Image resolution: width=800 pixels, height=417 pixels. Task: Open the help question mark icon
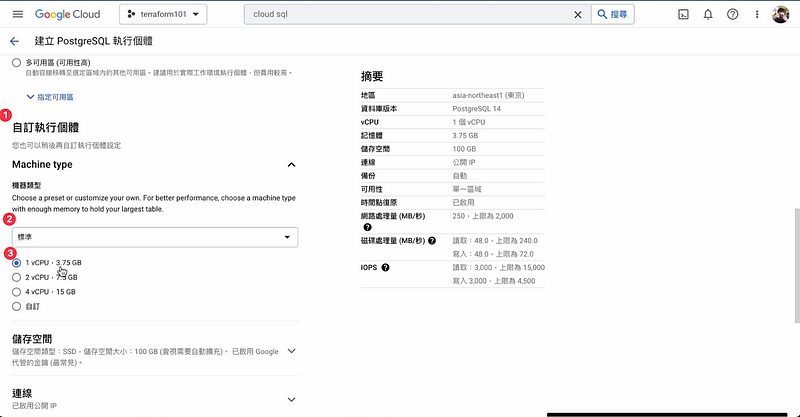[733, 14]
